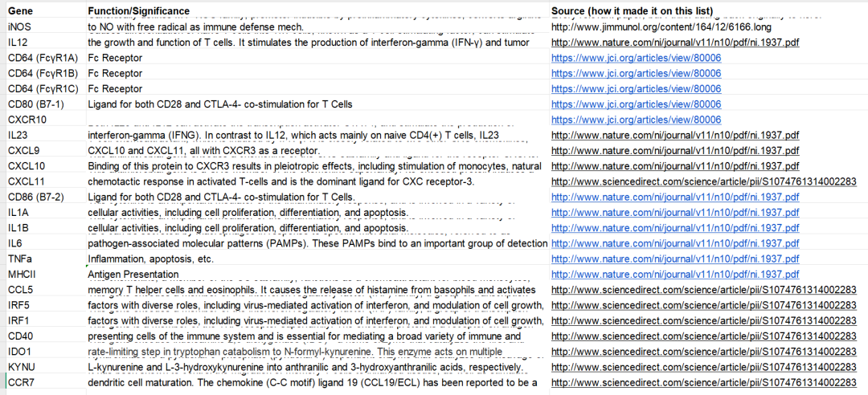
Task: Follow the nature.com link in MHCII row
Action: pyautogui.click(x=675, y=274)
